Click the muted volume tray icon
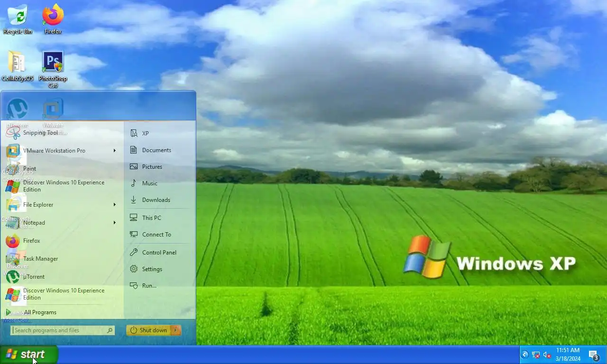 pos(547,355)
